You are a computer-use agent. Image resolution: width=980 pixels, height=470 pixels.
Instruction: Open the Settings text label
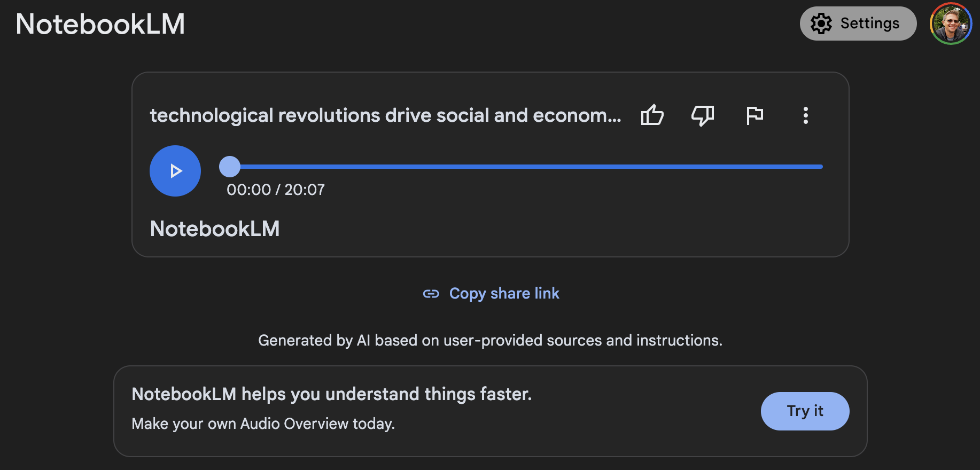869,23
